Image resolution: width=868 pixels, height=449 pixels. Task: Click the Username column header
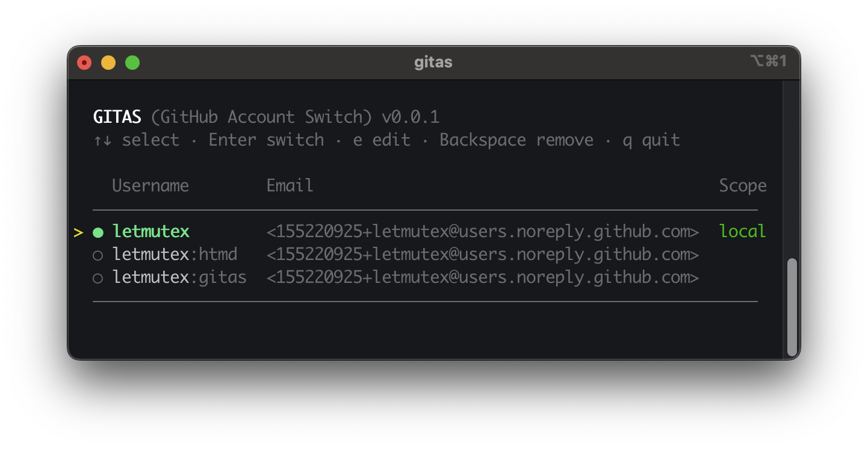[x=150, y=185]
